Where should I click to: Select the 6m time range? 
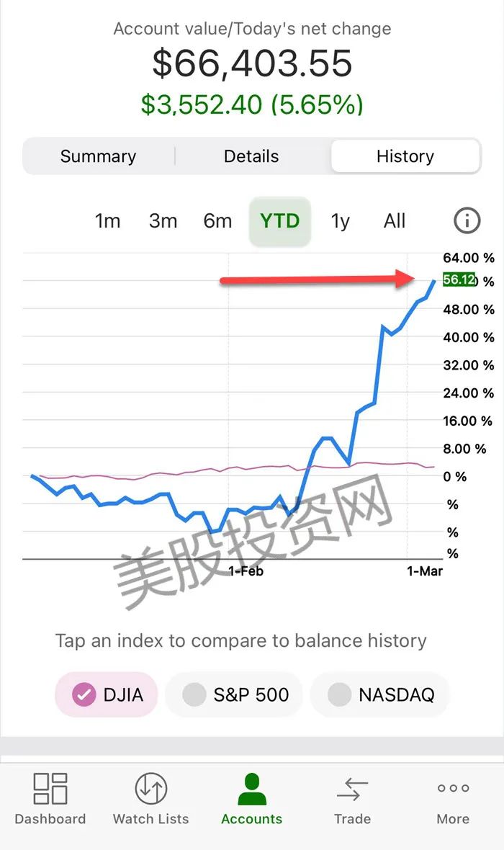tap(217, 221)
